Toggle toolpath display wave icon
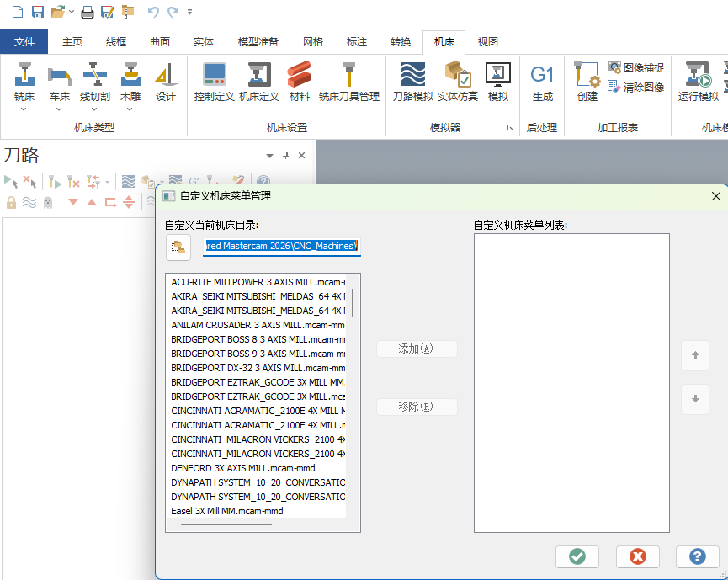Image resolution: width=728 pixels, height=580 pixels. pos(29,202)
